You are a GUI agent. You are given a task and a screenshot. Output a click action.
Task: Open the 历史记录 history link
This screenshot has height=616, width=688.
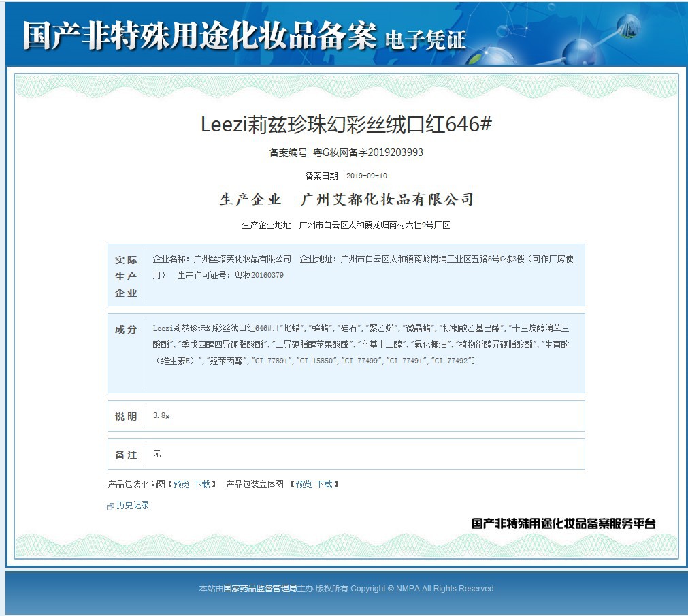(x=133, y=506)
